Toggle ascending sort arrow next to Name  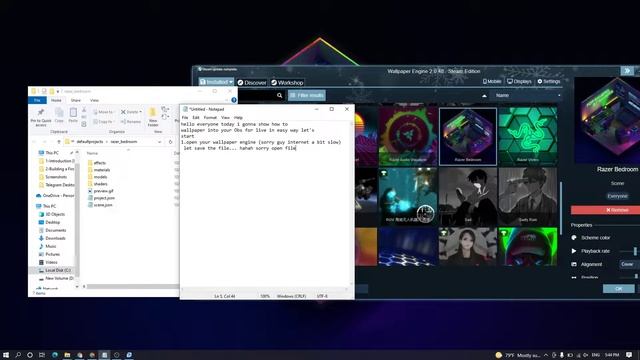tap(484, 96)
